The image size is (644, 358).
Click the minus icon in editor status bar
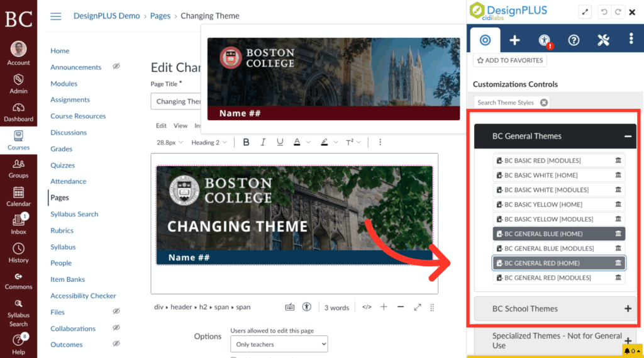click(401, 307)
